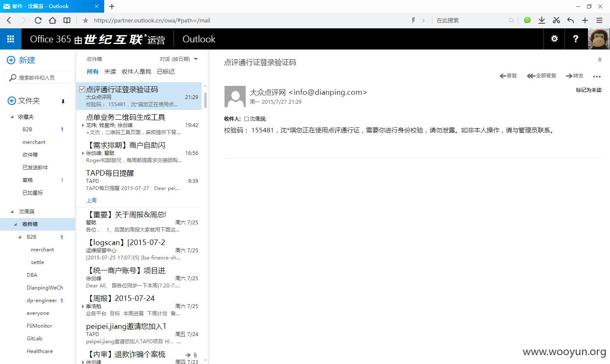Open the reading mode book icon
Viewport: 610px width, 364px height.
tap(67, 20)
